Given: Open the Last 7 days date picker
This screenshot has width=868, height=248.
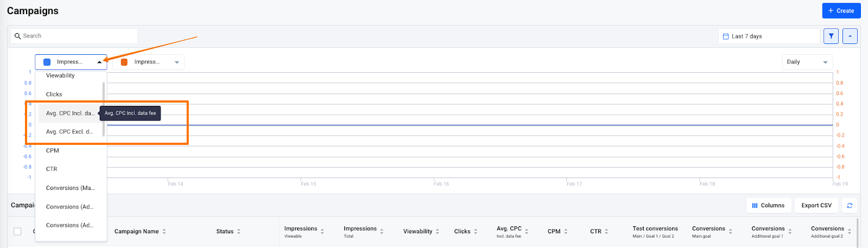Looking at the screenshot, I should click(x=769, y=36).
